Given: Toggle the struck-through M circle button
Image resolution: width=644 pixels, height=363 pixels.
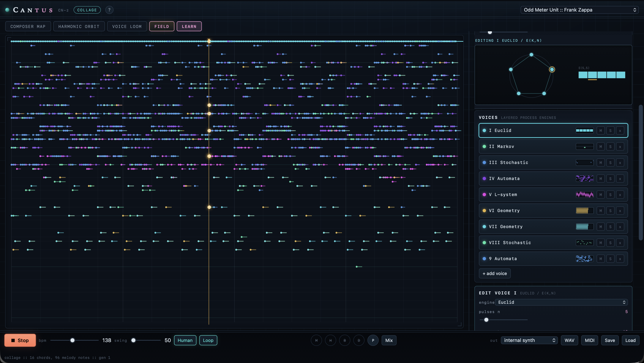Looking at the screenshot, I should tap(316, 340).
